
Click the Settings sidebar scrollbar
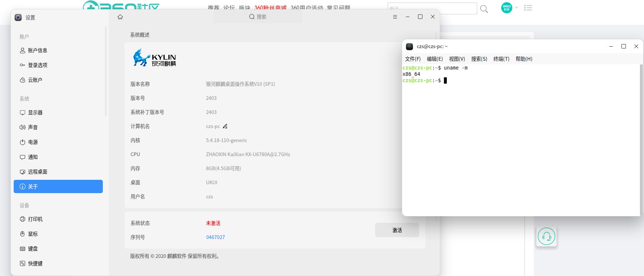[106, 72]
